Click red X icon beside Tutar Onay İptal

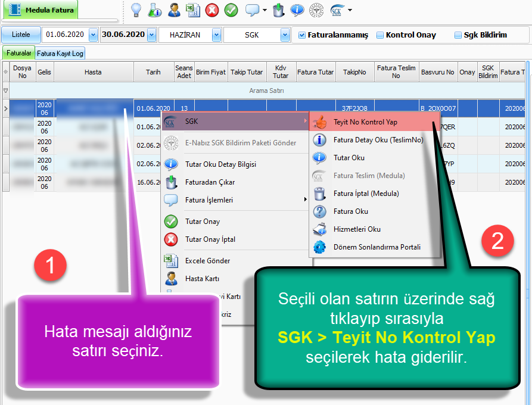170,239
